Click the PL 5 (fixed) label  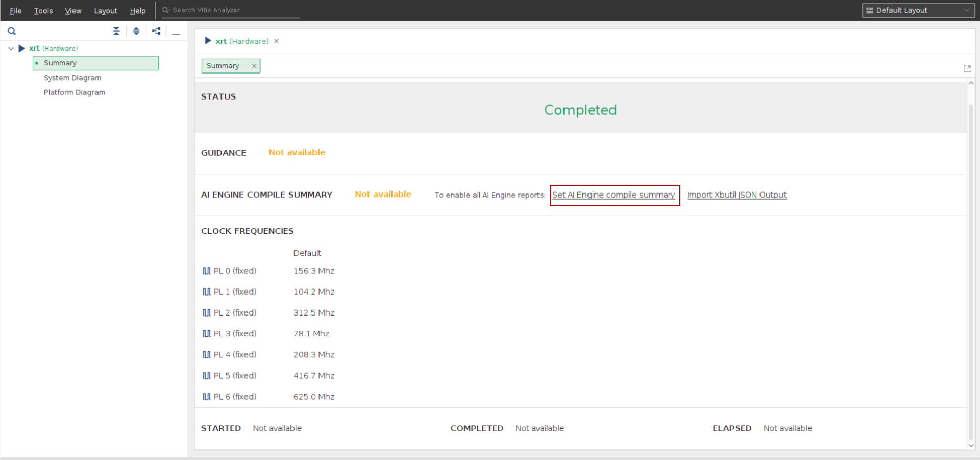click(x=235, y=375)
